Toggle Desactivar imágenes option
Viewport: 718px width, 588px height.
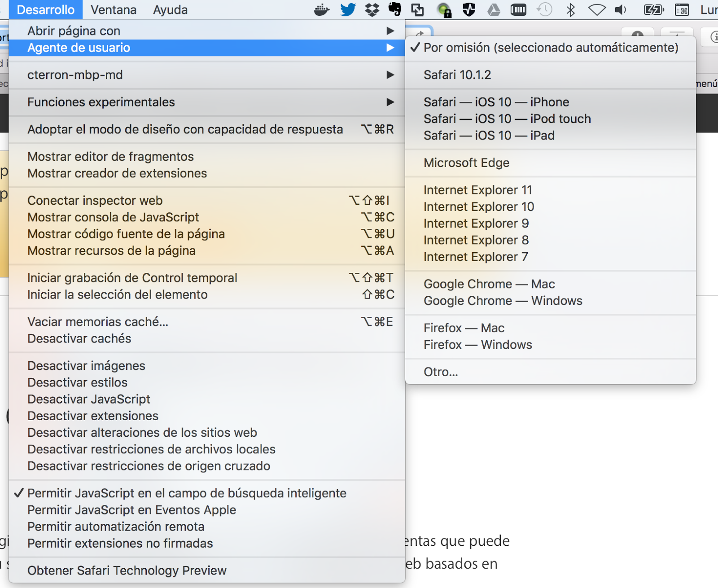[207, 366]
